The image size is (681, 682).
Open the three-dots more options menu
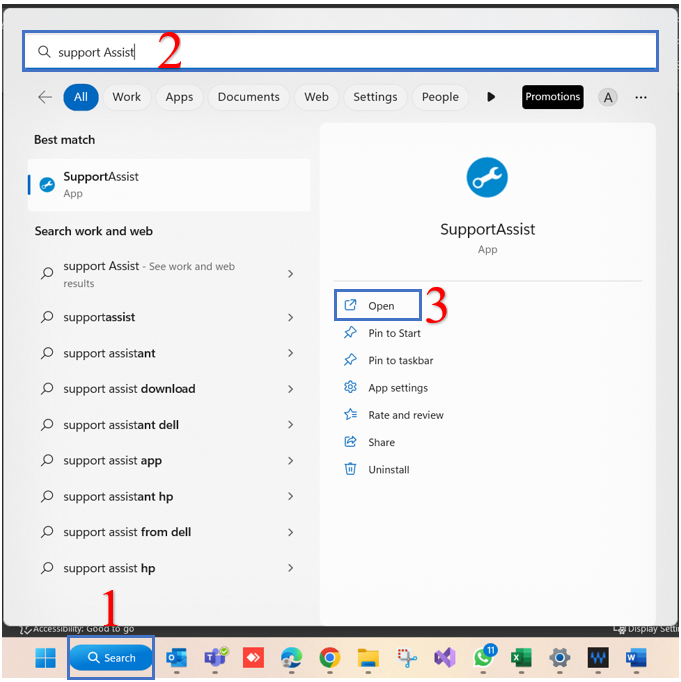click(x=641, y=97)
